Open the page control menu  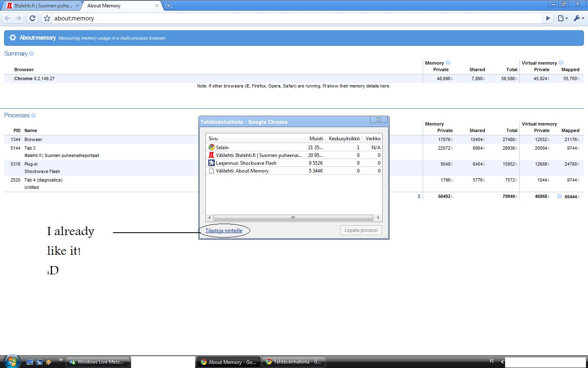click(x=563, y=18)
